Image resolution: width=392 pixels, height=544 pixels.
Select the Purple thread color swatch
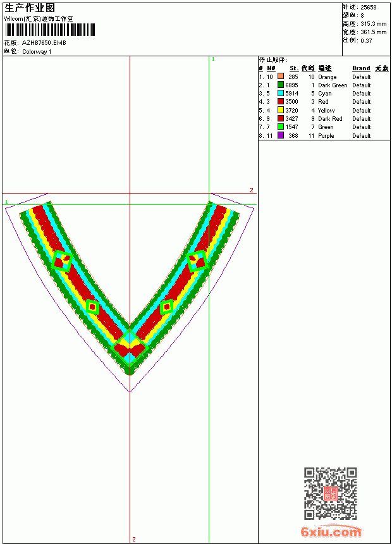[x=281, y=135]
